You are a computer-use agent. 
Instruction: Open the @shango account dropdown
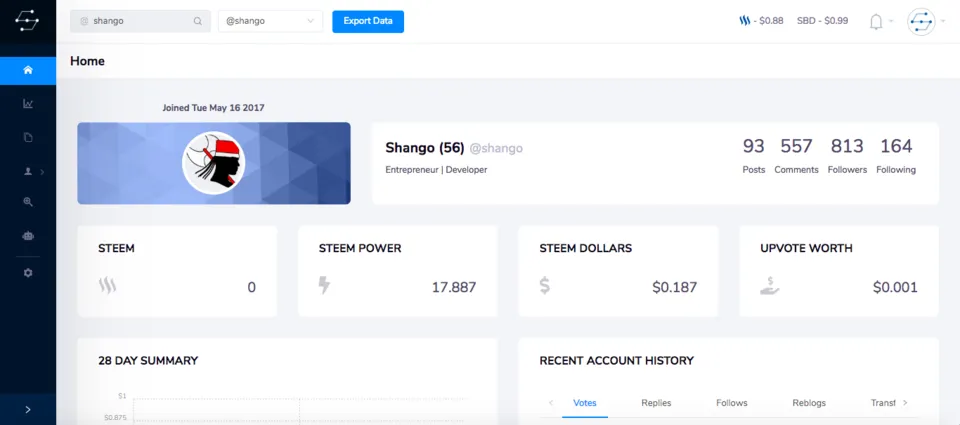click(x=270, y=21)
